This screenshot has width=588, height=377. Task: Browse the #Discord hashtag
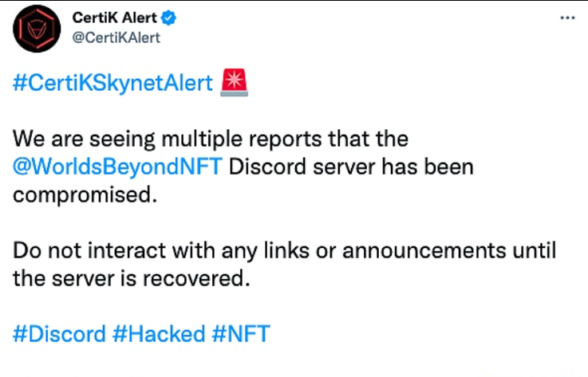click(x=58, y=333)
